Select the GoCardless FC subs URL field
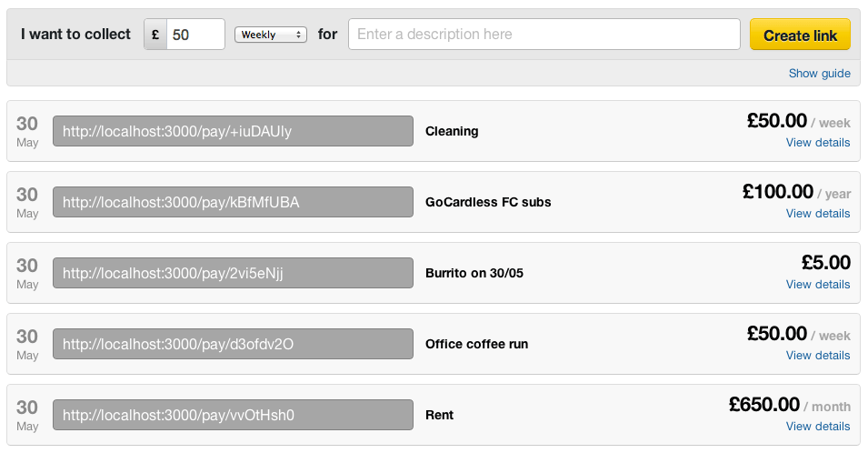Viewport: 868px width, 453px height. (233, 202)
